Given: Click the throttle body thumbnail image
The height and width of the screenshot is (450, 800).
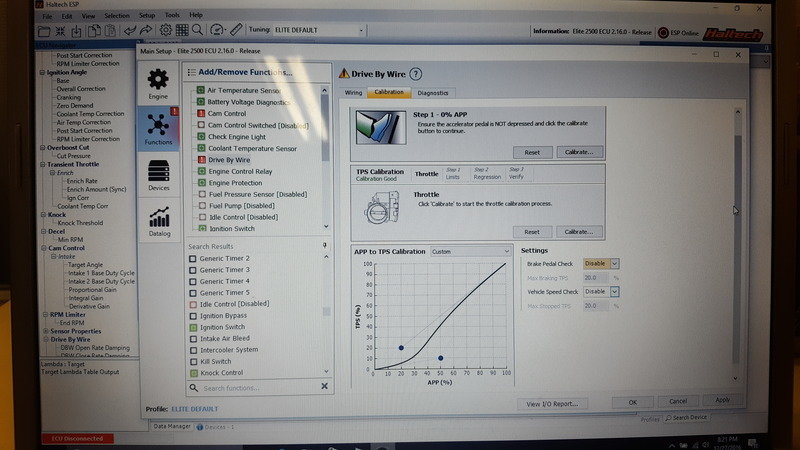Looking at the screenshot, I should 383,207.
